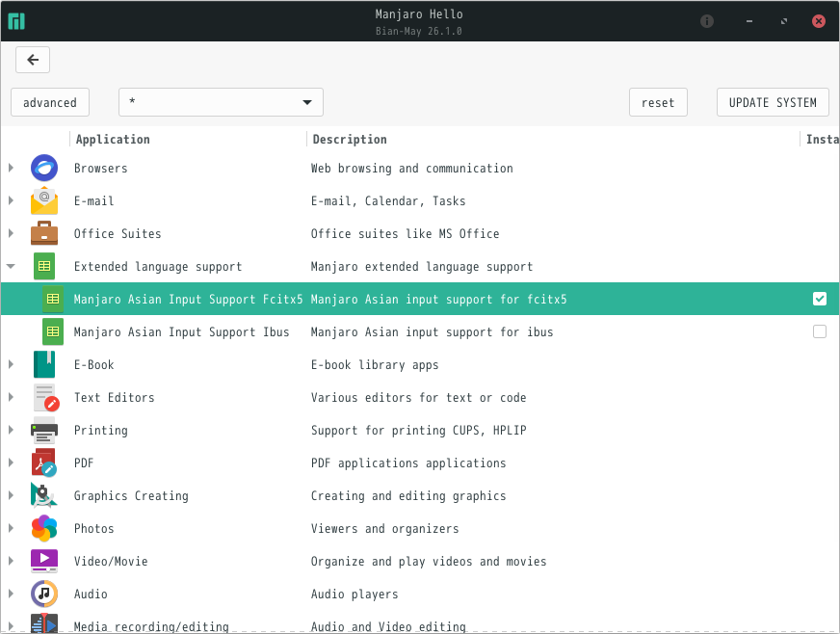Expand the Audio category

click(11, 594)
